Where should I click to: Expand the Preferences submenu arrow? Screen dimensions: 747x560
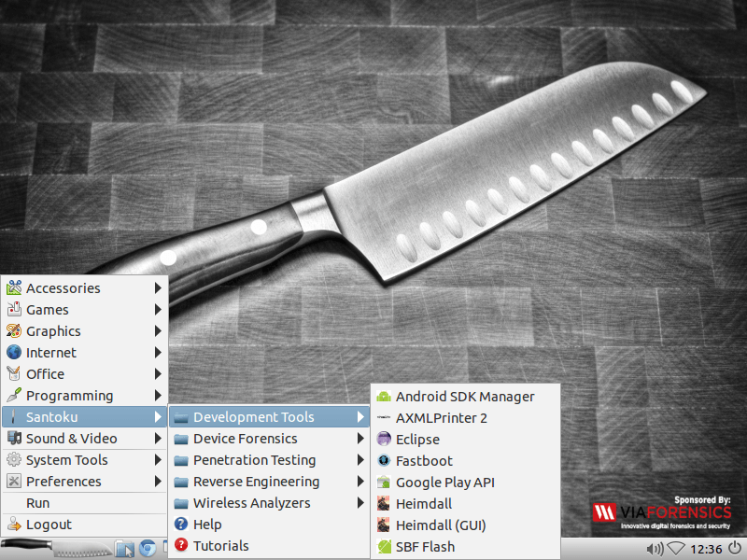[158, 481]
